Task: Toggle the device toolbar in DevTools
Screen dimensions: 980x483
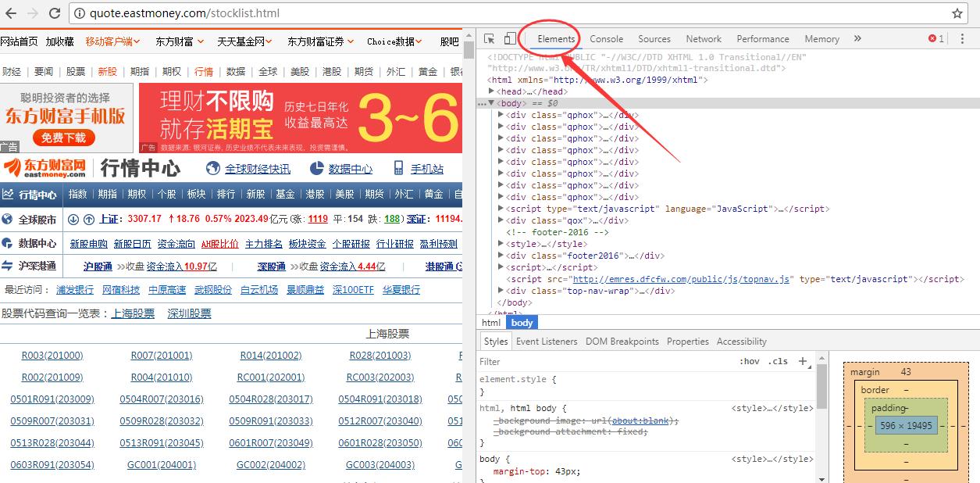Action: coord(508,38)
